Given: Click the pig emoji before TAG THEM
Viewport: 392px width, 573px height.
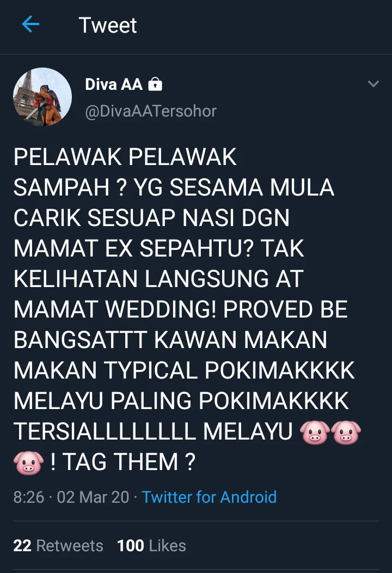Looking at the screenshot, I should point(29,463).
